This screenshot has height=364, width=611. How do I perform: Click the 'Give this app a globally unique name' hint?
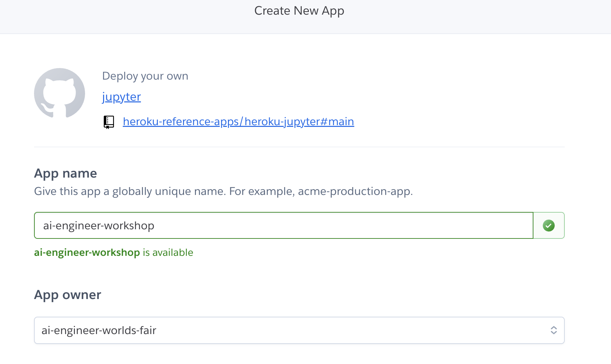pyautogui.click(x=224, y=191)
